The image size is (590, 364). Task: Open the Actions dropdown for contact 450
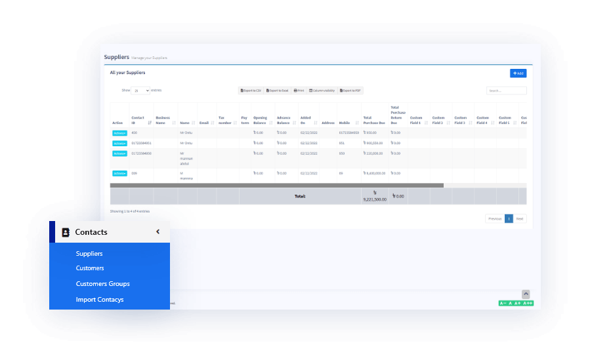119,133
